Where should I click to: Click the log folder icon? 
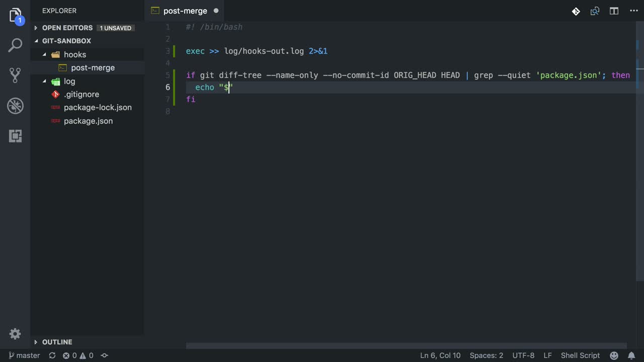(55, 81)
